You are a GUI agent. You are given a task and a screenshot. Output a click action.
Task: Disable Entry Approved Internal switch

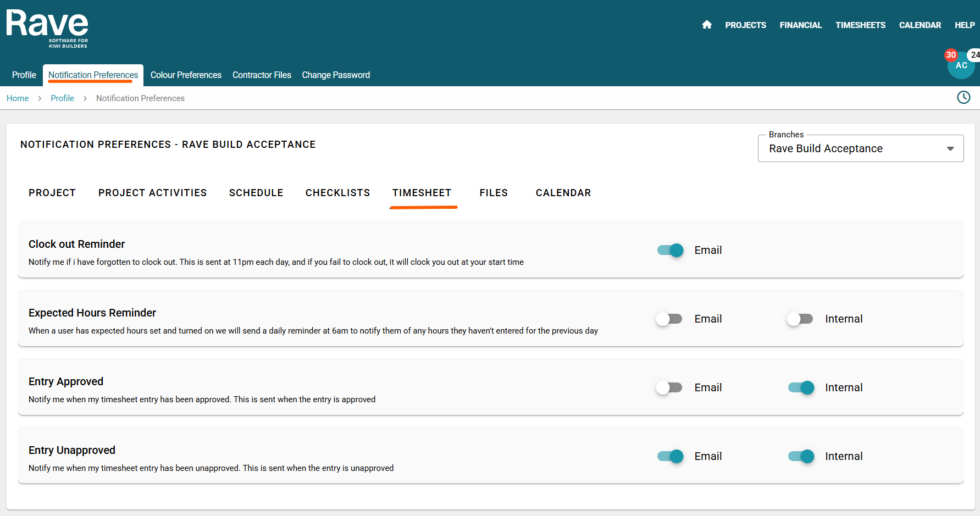(801, 387)
